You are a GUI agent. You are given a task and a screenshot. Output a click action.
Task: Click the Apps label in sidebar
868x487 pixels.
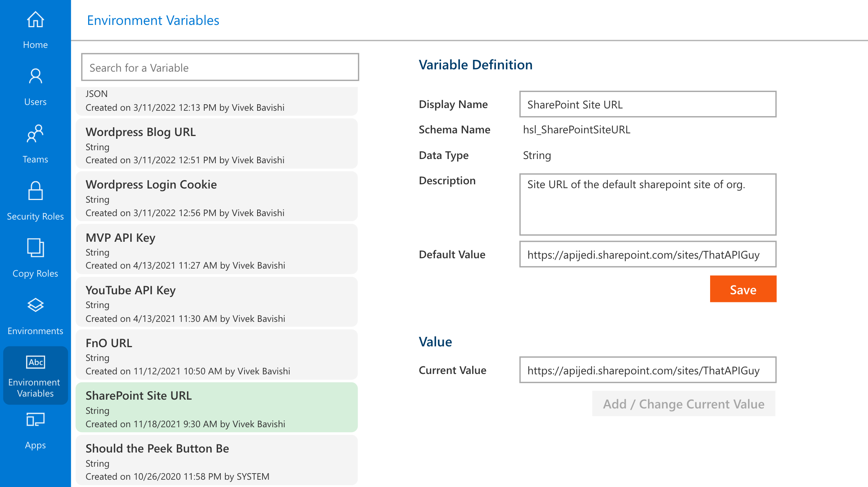point(35,445)
